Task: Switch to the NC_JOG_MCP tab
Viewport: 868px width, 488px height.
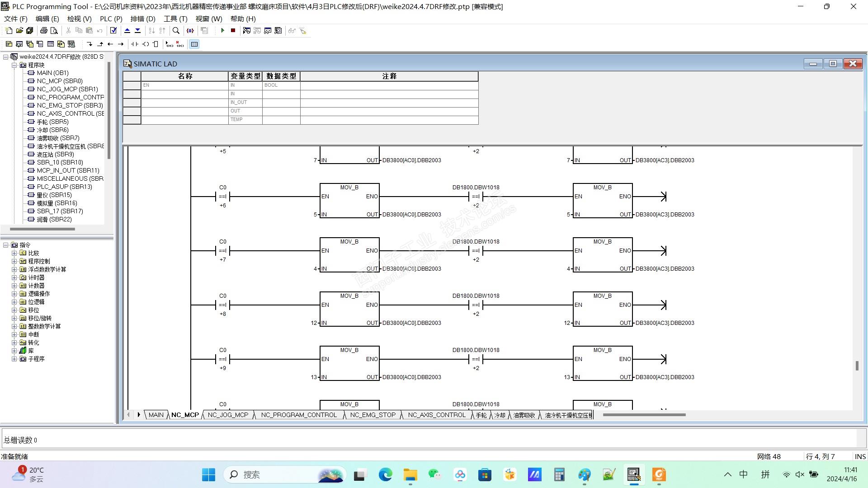Action: pos(228,415)
